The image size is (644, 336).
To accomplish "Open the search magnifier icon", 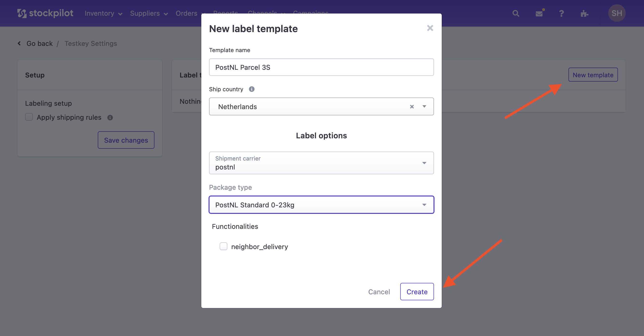I will [516, 13].
